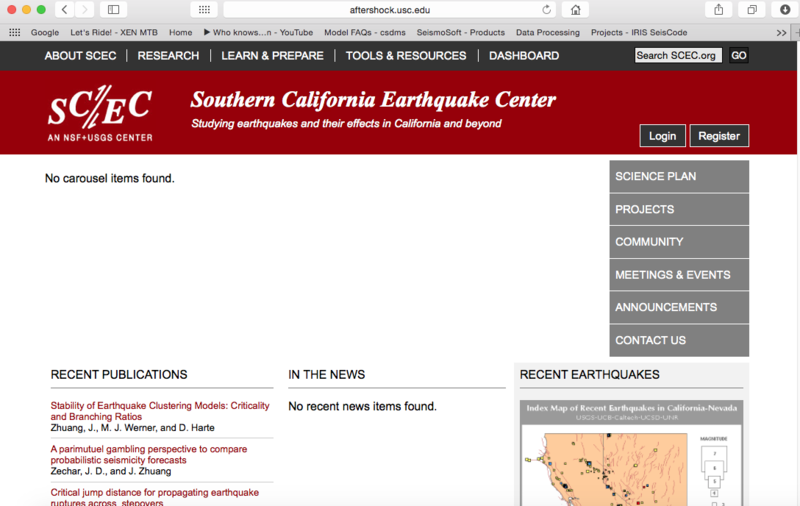The width and height of the screenshot is (800, 506).
Task: Expand hidden bookmarks with the double chevron
Action: (x=781, y=33)
